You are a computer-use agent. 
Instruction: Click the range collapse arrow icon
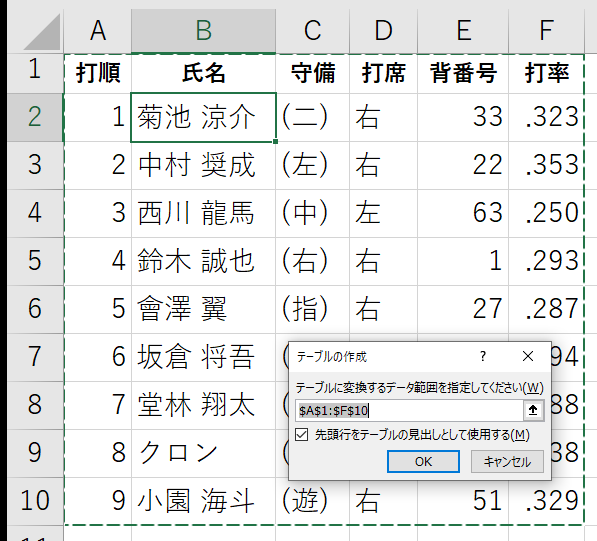click(533, 410)
